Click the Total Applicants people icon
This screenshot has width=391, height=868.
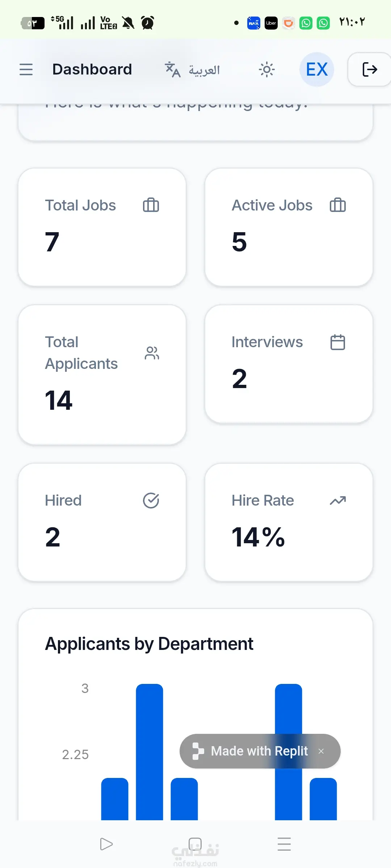coord(152,353)
